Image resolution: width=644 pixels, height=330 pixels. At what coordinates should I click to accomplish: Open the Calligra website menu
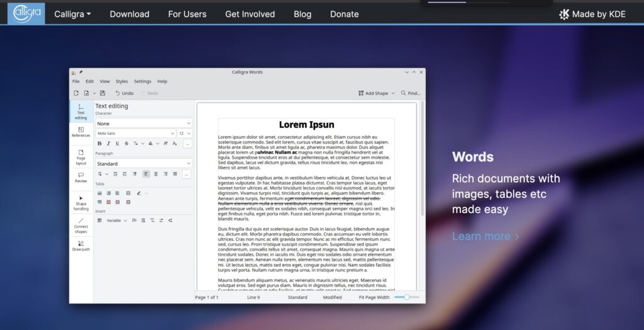click(x=72, y=14)
